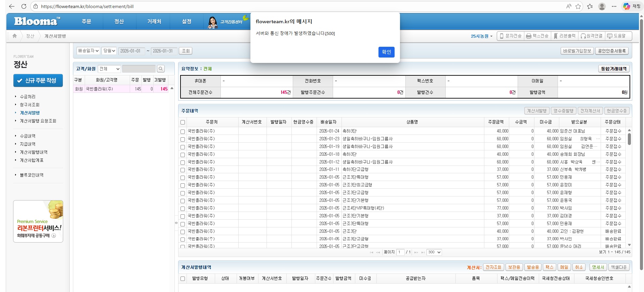Open the 배송일자 date type dropdown
This screenshot has width=644, height=292.
pos(88,51)
